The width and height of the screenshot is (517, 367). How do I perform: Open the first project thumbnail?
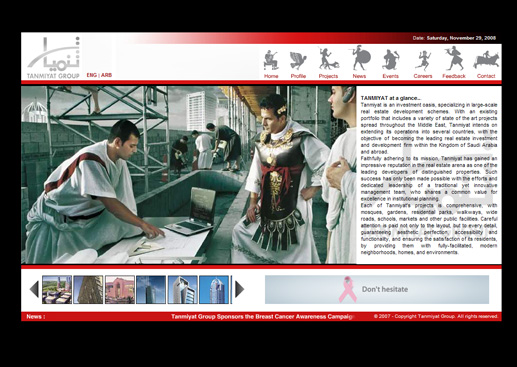click(57, 289)
